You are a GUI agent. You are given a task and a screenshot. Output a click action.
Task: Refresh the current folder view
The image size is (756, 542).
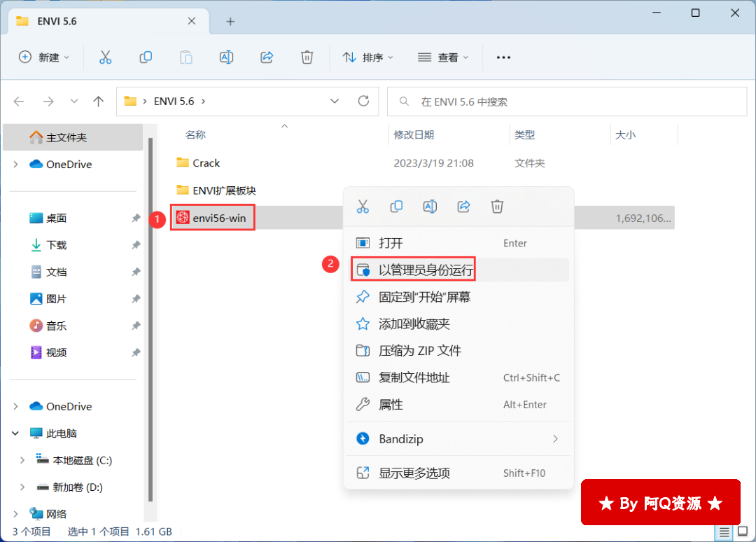363,102
